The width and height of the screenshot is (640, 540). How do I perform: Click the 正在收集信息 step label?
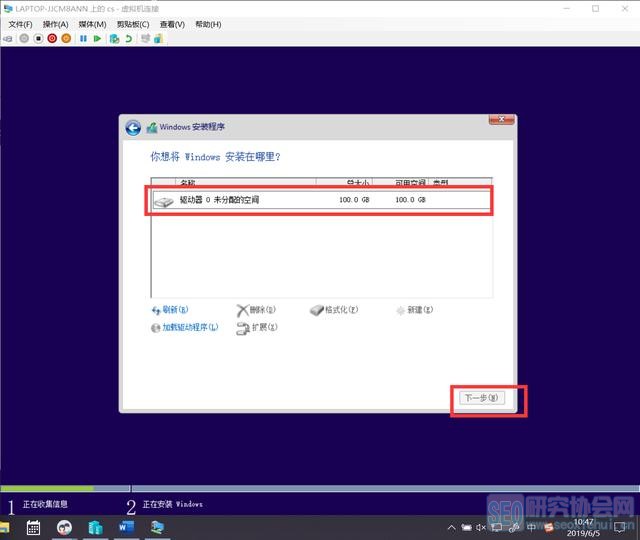(x=45, y=504)
